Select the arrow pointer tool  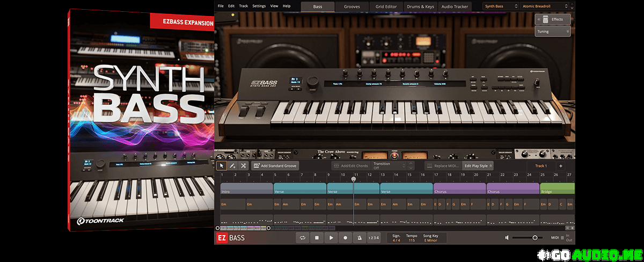(x=221, y=166)
